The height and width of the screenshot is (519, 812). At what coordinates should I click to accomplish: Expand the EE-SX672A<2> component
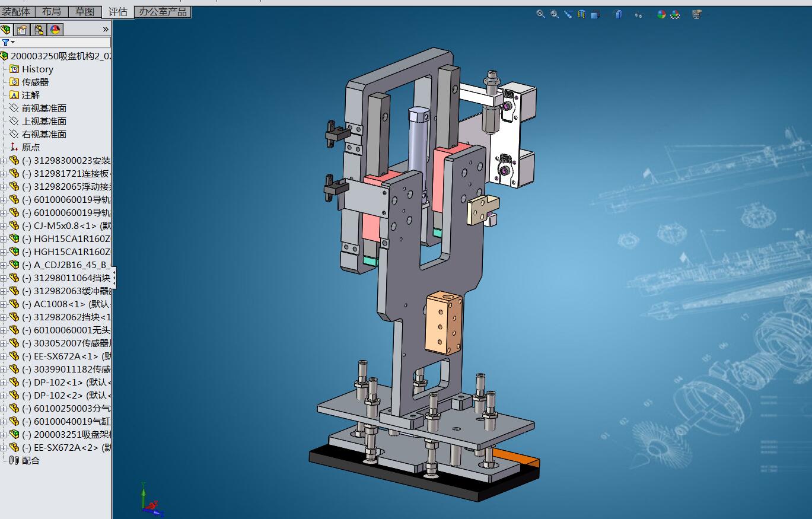pos(3,448)
